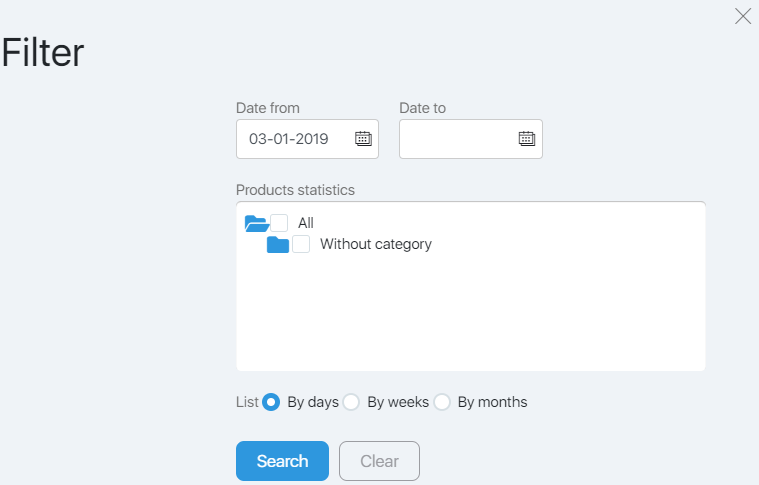Open the calendar picker for Date to
The image size is (759, 485).
pyautogui.click(x=527, y=139)
